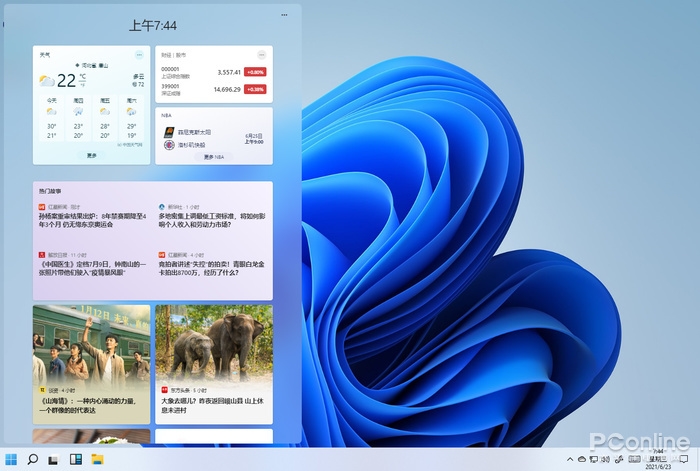Read the 孙杨案 arbitration result headline
Viewport: 700px width, 471px height.
tap(92, 220)
